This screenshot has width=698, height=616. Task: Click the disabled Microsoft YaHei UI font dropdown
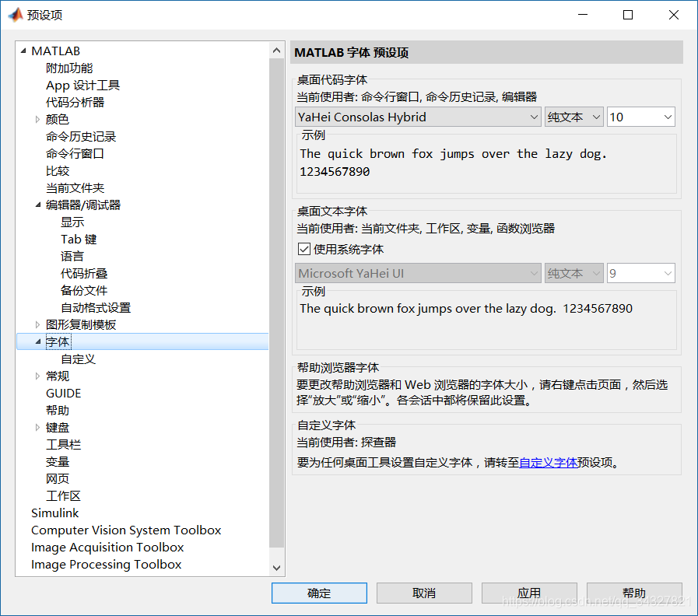tap(418, 273)
